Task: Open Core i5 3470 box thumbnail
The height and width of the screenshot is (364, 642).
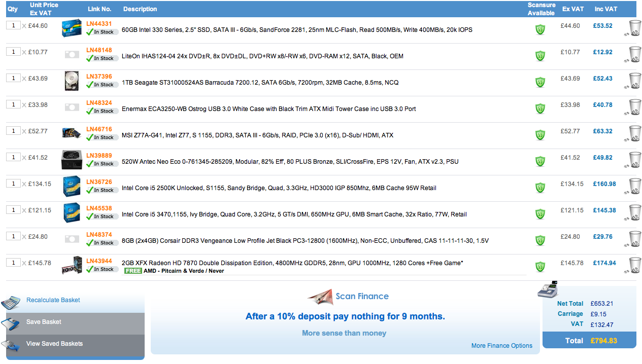Action: click(72, 213)
